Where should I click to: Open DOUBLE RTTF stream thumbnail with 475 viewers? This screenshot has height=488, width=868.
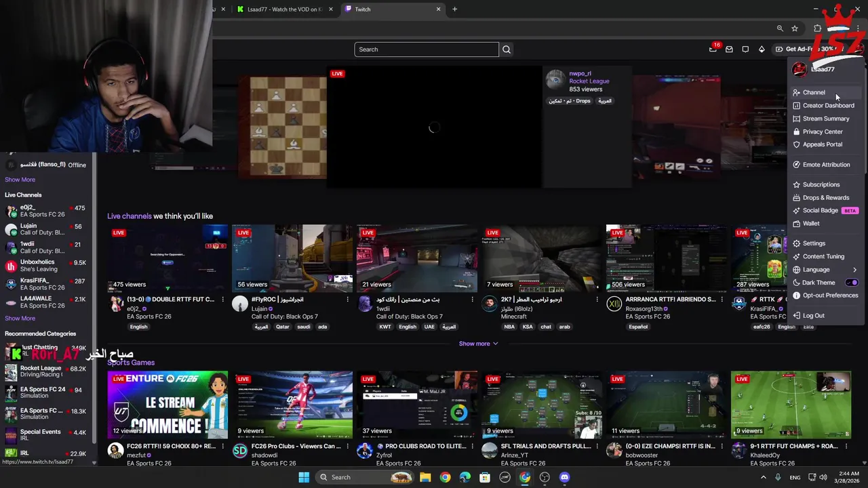167,258
